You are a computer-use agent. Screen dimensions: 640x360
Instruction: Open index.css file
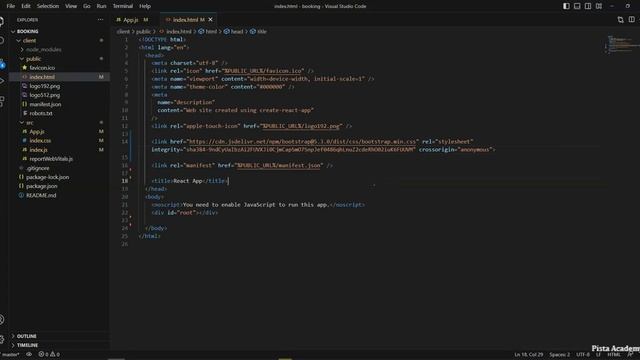pyautogui.click(x=40, y=140)
